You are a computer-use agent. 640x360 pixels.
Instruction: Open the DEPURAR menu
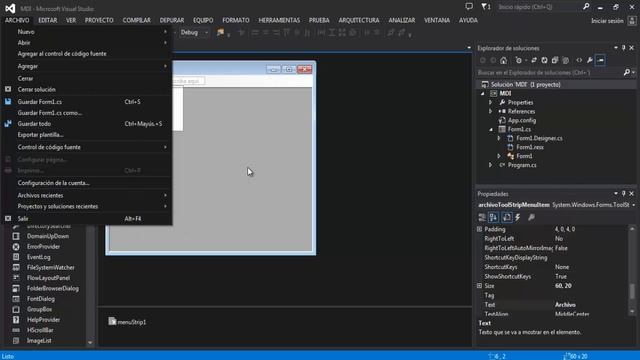pyautogui.click(x=171, y=20)
